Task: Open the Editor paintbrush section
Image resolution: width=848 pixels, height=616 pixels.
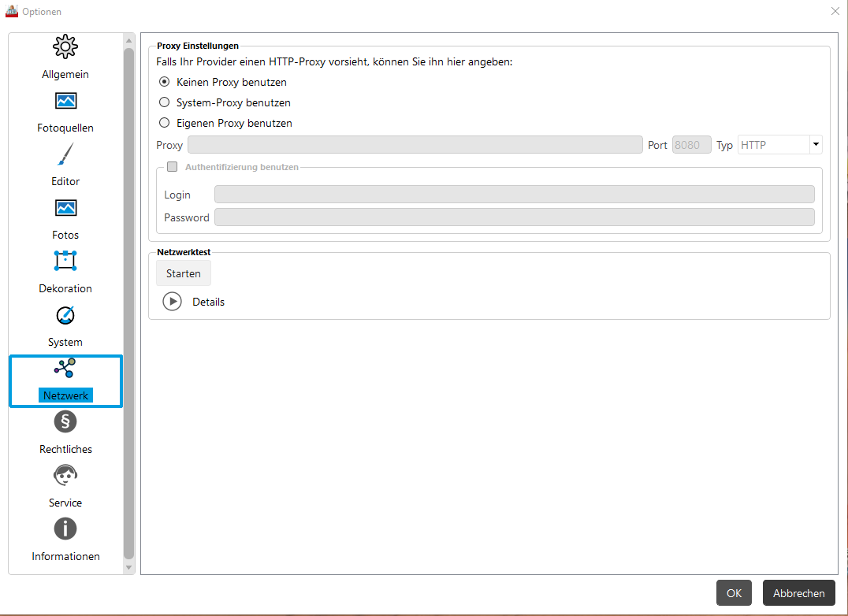Action: tap(65, 154)
